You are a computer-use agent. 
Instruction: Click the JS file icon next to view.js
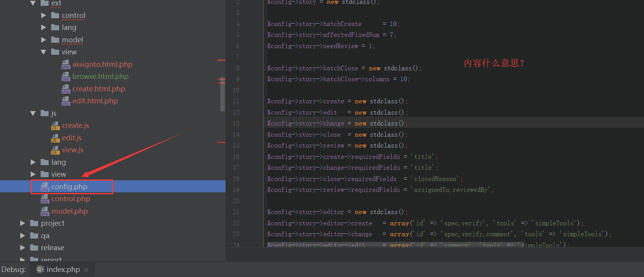[55, 150]
